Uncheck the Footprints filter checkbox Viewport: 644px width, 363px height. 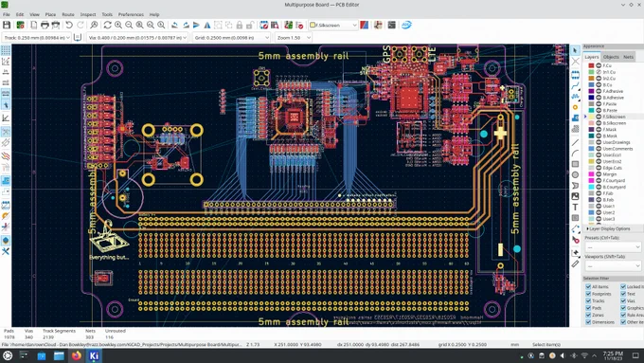(588, 294)
